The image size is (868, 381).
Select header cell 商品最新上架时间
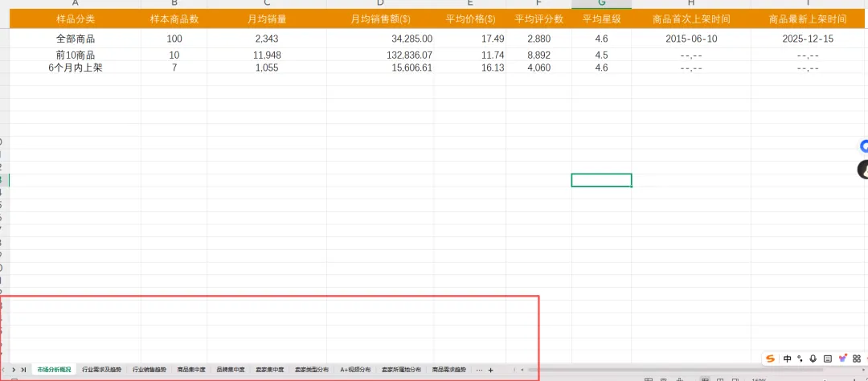808,19
